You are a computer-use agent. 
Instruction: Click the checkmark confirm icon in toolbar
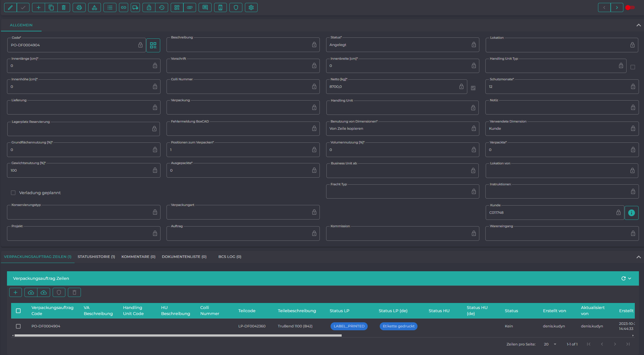click(x=23, y=8)
